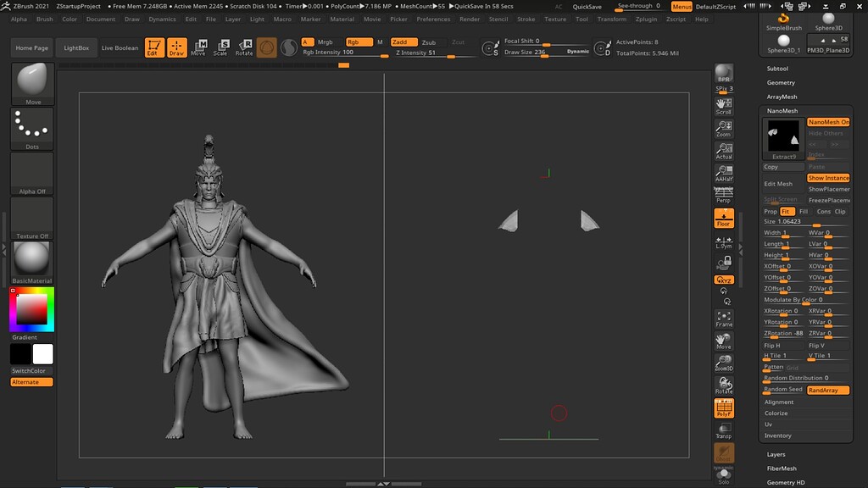Screen dimensions: 868x488
Task: Enable Solo mode on the right shelf
Action: pyautogui.click(x=724, y=477)
